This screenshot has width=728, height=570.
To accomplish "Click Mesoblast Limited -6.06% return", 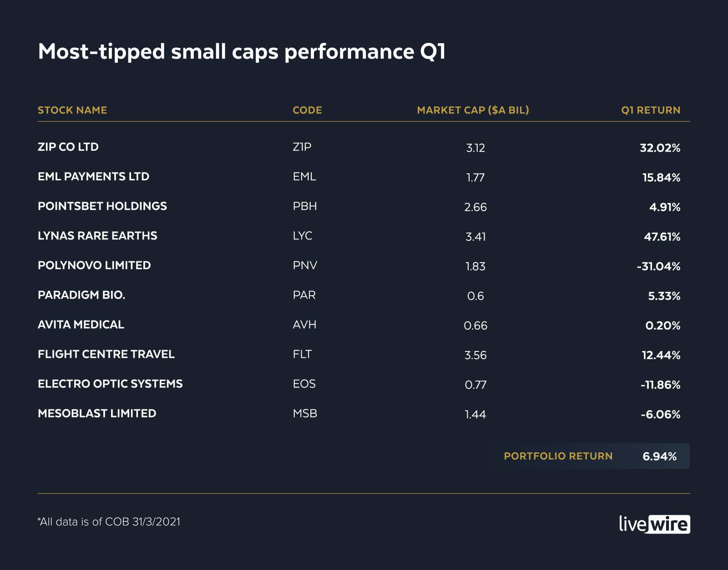I will click(660, 414).
